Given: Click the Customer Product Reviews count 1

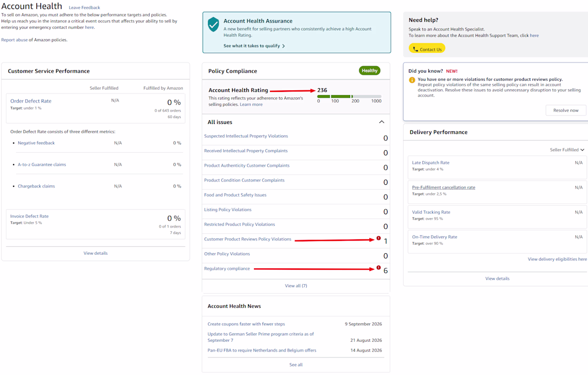Looking at the screenshot, I should [385, 241].
